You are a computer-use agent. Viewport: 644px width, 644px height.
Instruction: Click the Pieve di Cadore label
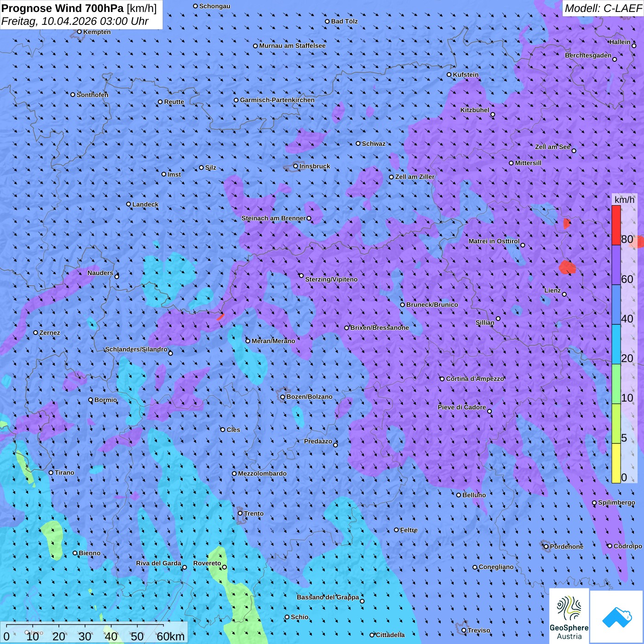click(461, 407)
